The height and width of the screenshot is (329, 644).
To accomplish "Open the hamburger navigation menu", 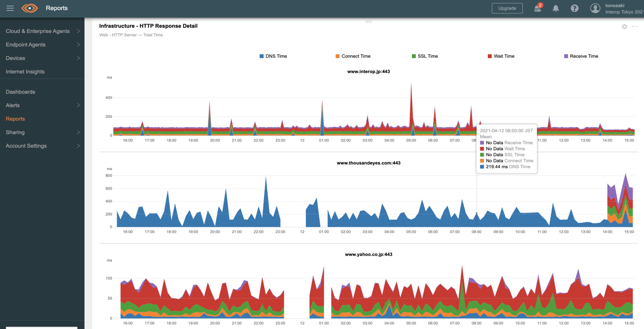I will (10, 8).
